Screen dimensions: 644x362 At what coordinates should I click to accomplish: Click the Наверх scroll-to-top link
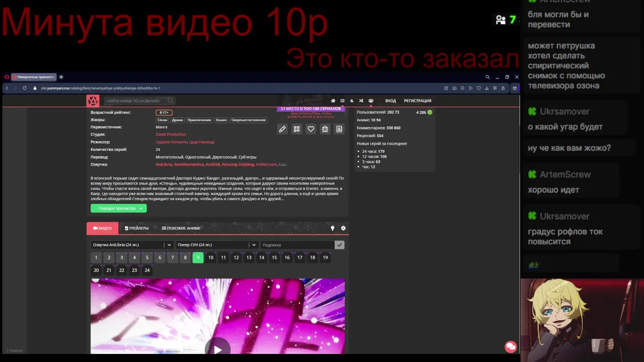pos(15,350)
